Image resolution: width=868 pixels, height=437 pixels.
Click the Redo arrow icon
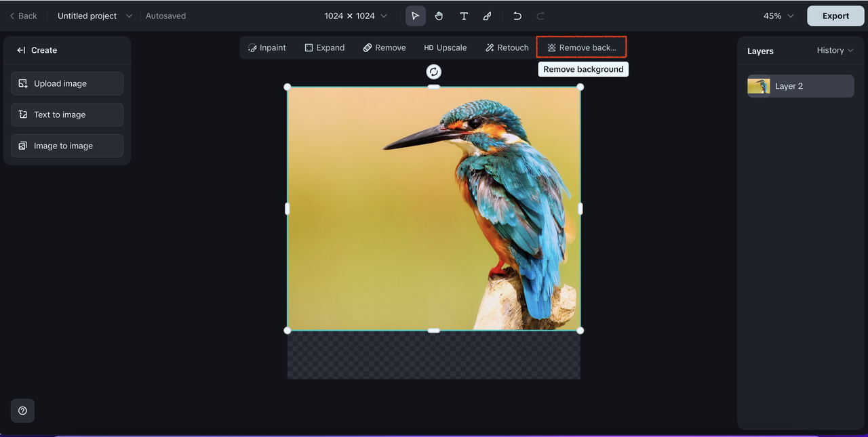coord(540,16)
